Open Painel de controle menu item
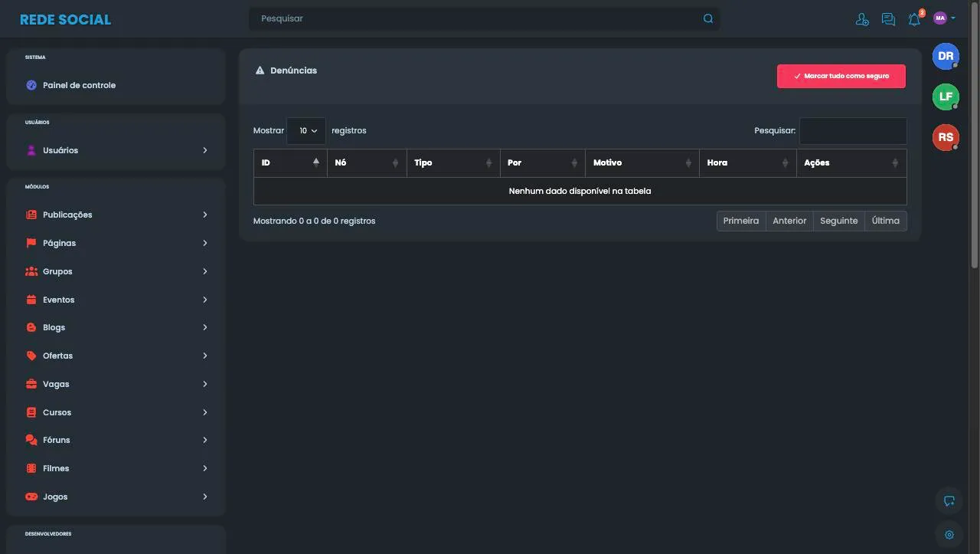Screen dimensions: 980x554 pos(116,85)
